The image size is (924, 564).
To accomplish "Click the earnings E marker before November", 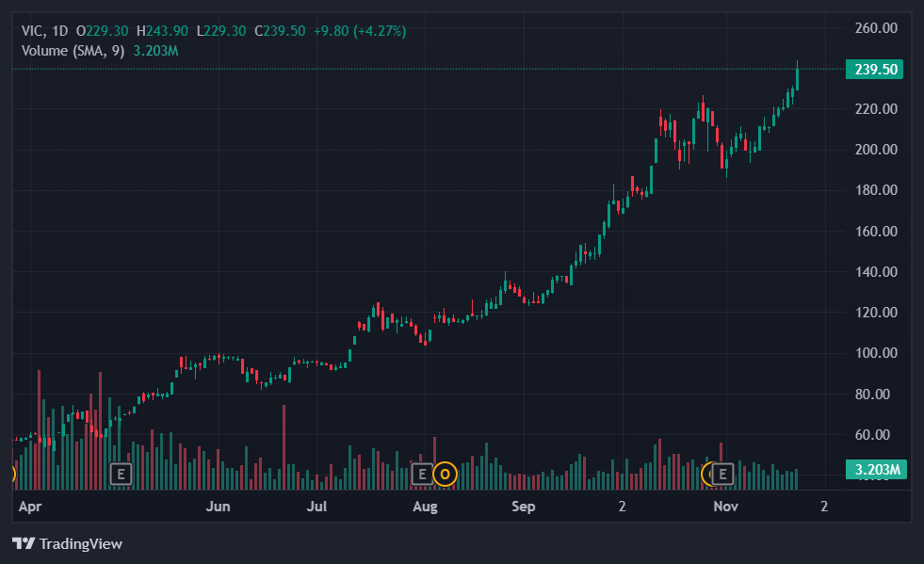I will (723, 474).
